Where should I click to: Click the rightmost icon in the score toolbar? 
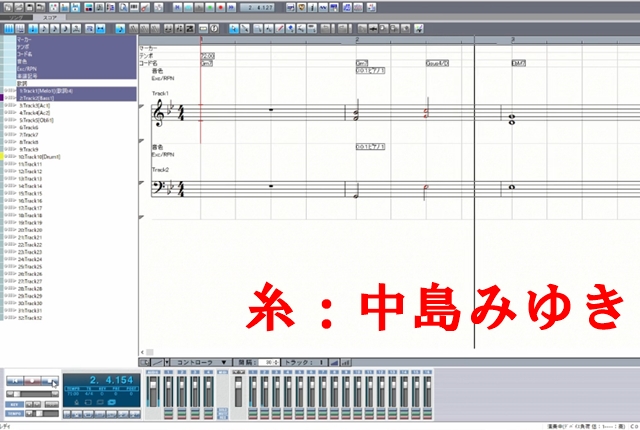click(418, 29)
